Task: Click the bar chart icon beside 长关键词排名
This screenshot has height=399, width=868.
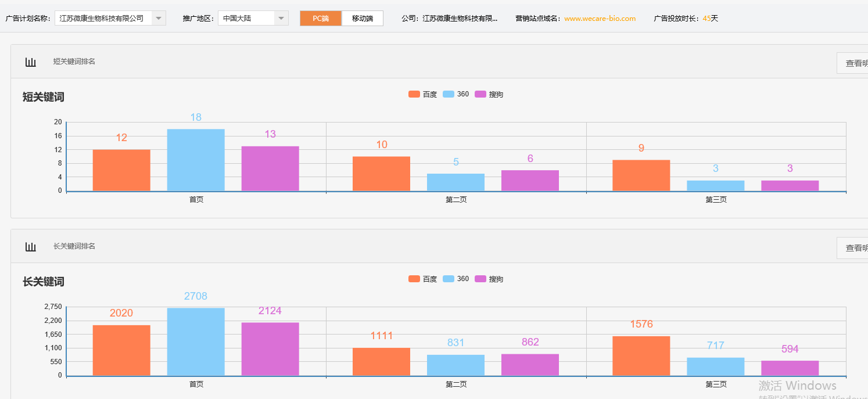Action: pos(31,246)
